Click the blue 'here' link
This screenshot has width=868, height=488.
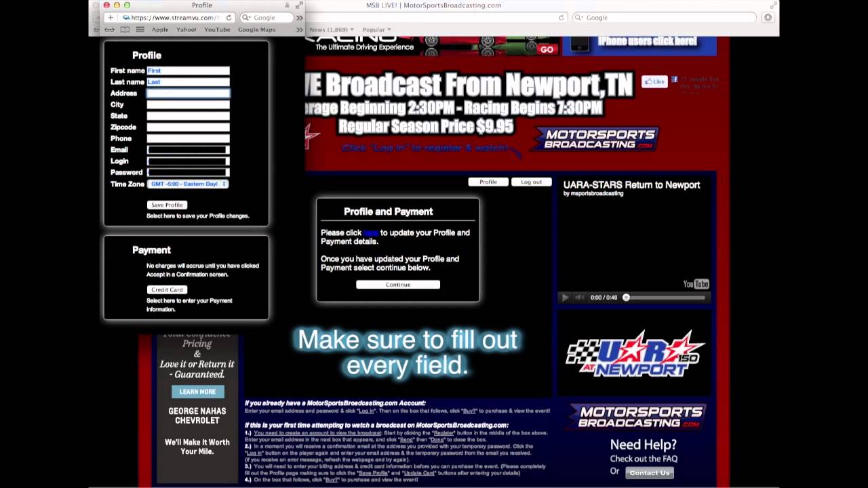371,232
